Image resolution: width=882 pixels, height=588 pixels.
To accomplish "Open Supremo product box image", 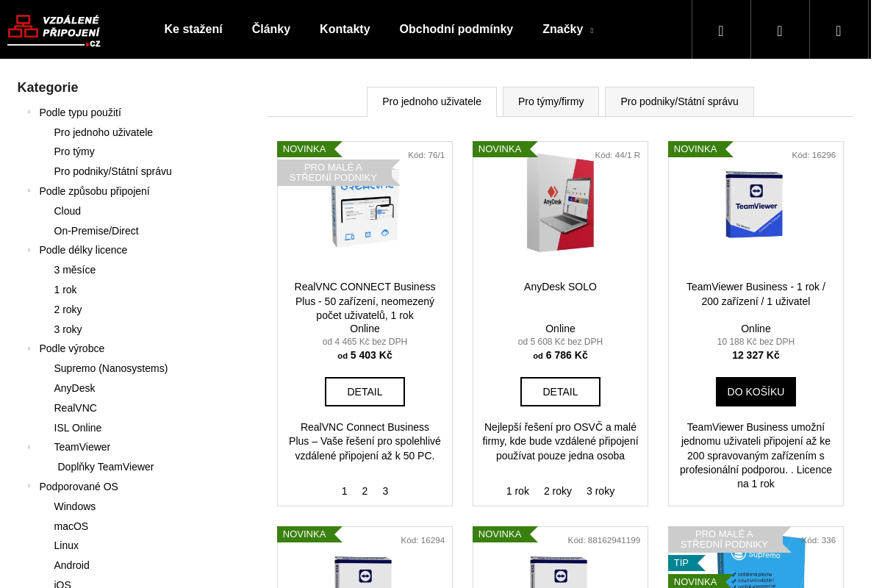I will (761, 562).
